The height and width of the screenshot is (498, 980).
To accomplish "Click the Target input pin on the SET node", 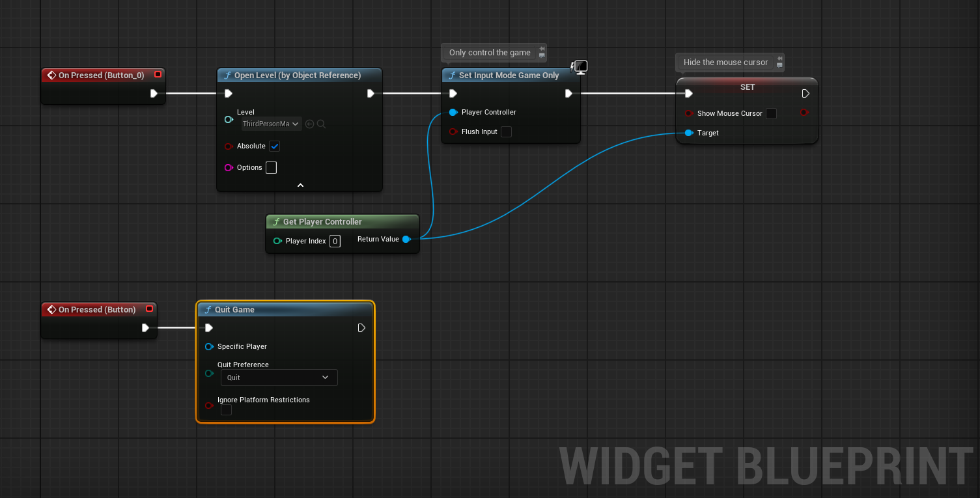I will coord(688,133).
